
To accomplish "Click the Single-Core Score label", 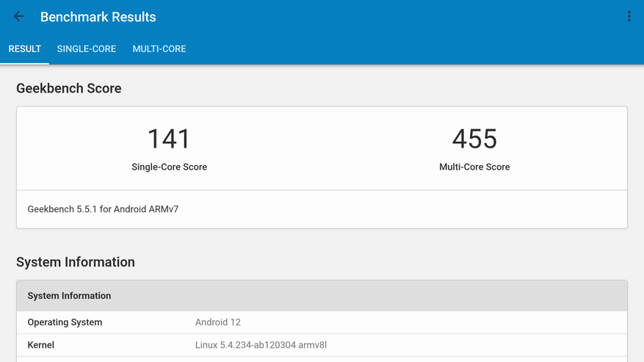I will [x=169, y=167].
